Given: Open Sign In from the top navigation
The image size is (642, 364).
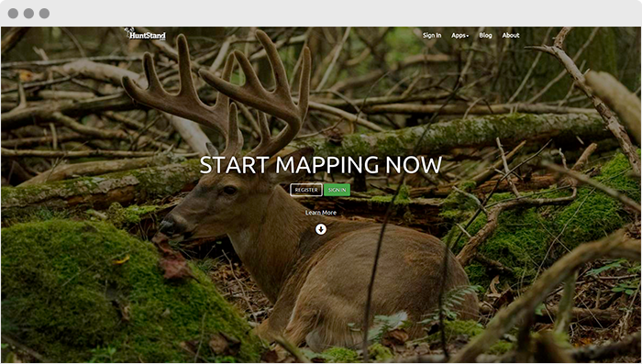Looking at the screenshot, I should (432, 36).
